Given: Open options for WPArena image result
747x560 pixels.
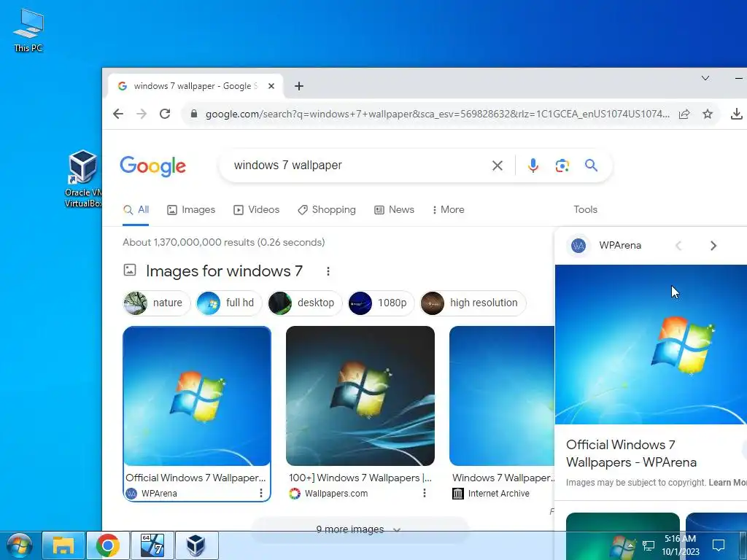Looking at the screenshot, I should coord(260,494).
